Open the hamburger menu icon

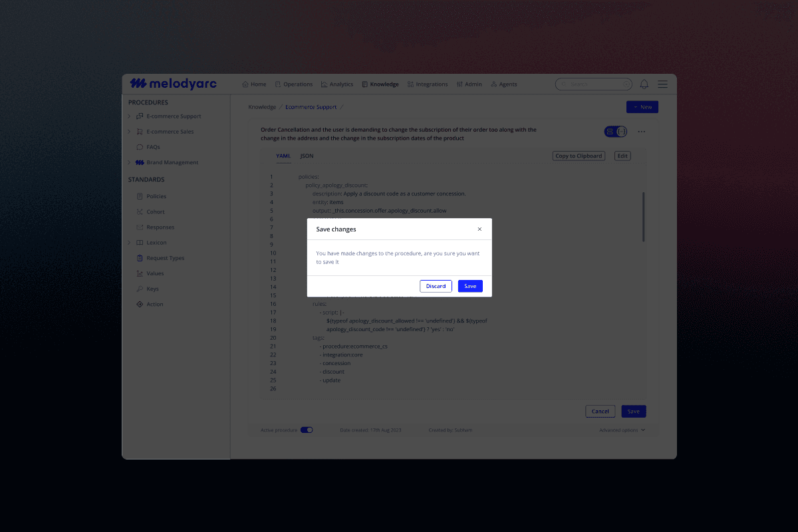tap(663, 84)
